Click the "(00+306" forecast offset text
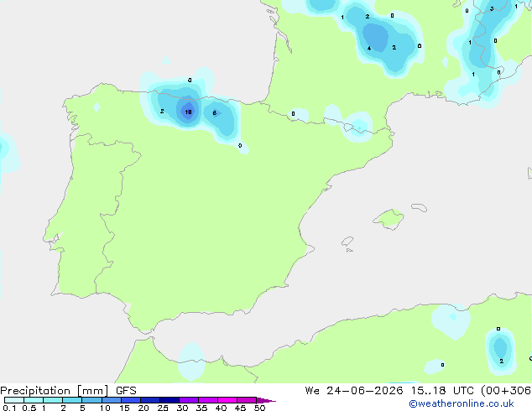The width and height of the screenshot is (532, 411). pos(506,391)
